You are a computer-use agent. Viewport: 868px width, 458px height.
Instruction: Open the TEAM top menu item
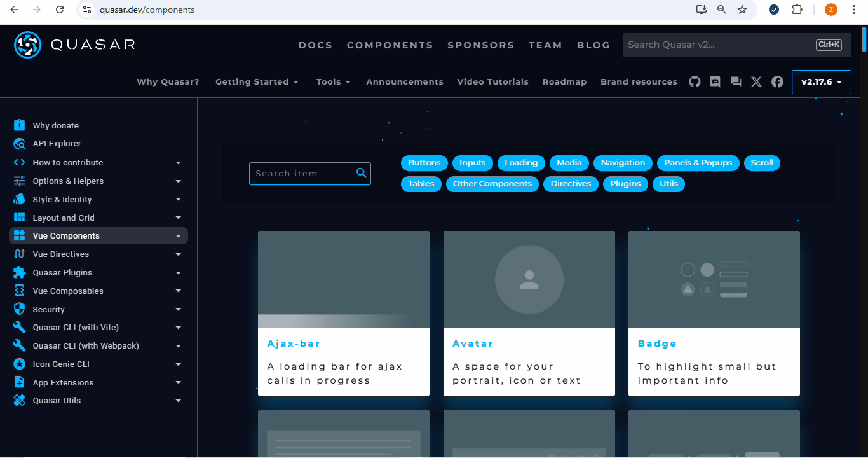(x=545, y=45)
